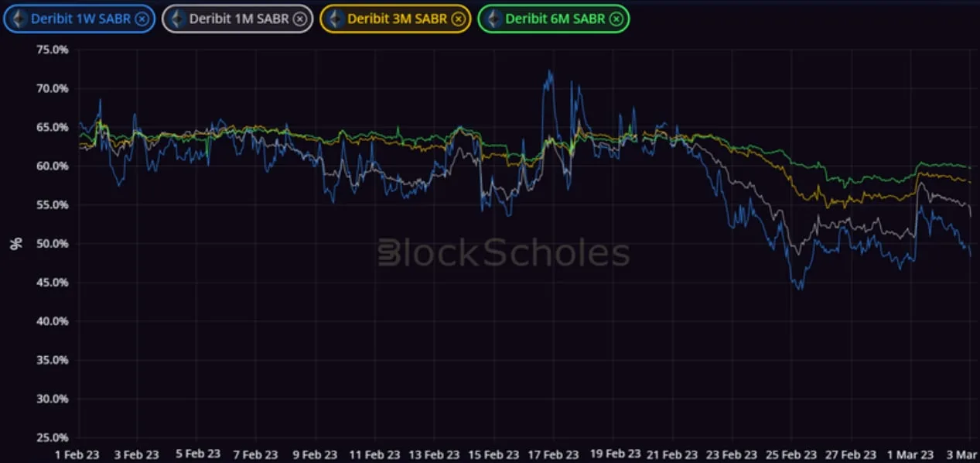Click the Ethereum icon in 6M SABR chip
The image size is (980, 463).
493,19
